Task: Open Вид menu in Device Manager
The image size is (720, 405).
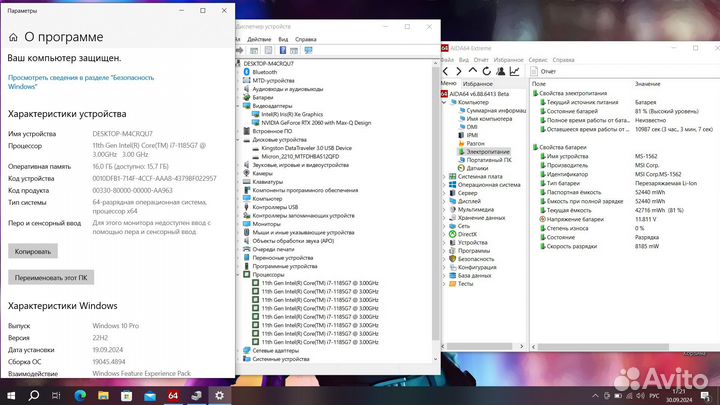Action: 283,39
